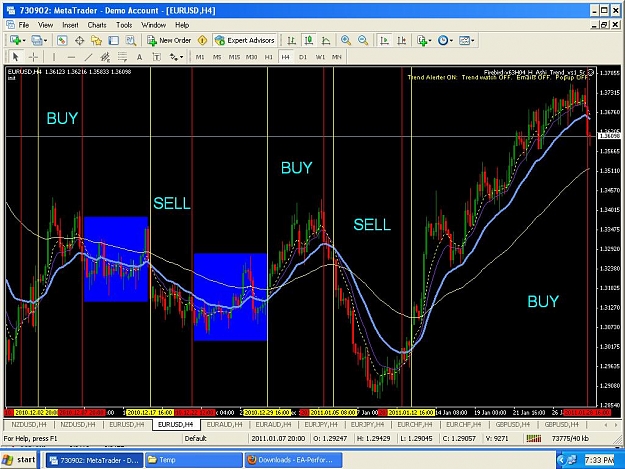Open the Help menu
This screenshot has height=469, width=625.
(x=182, y=25)
